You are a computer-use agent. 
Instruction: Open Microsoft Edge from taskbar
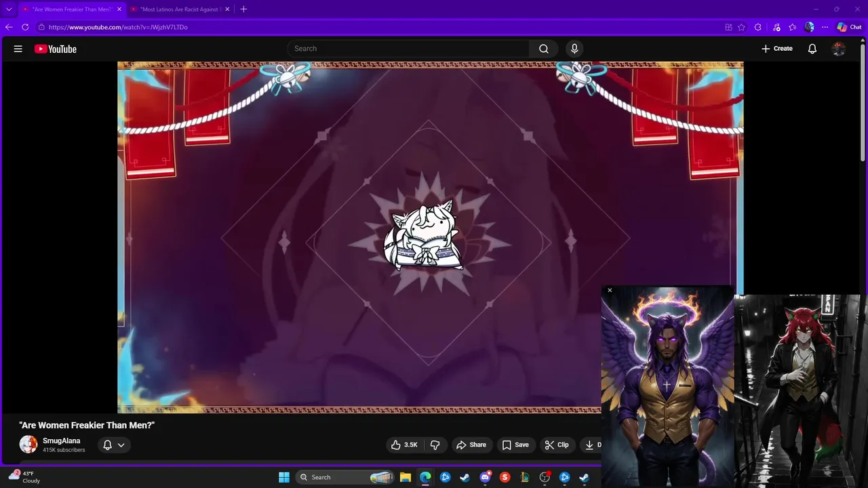425,477
